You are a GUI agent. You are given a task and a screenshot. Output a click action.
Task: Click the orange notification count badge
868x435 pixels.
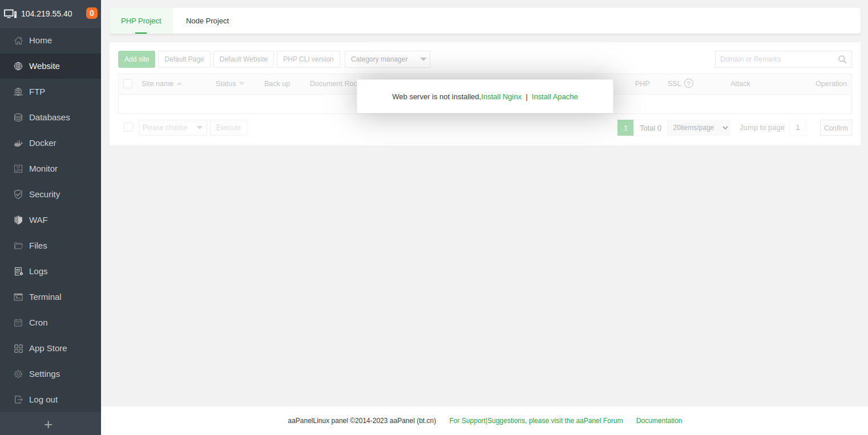pos(92,13)
